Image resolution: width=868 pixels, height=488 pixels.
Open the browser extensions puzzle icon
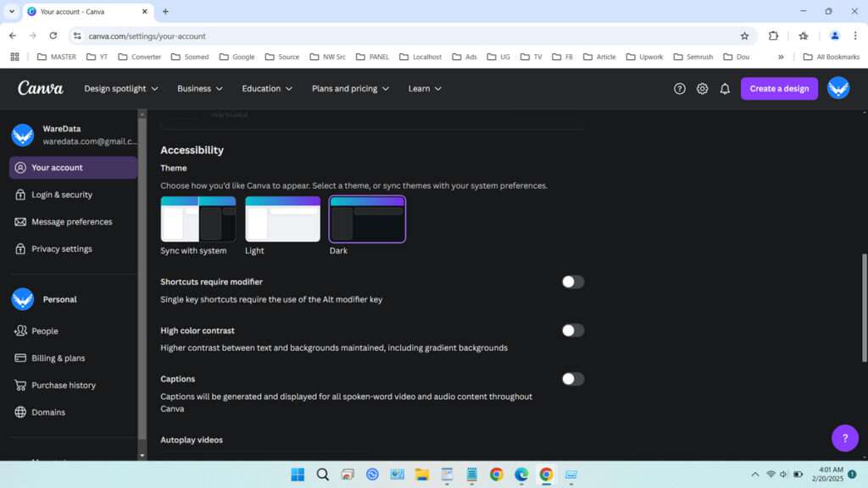click(773, 36)
